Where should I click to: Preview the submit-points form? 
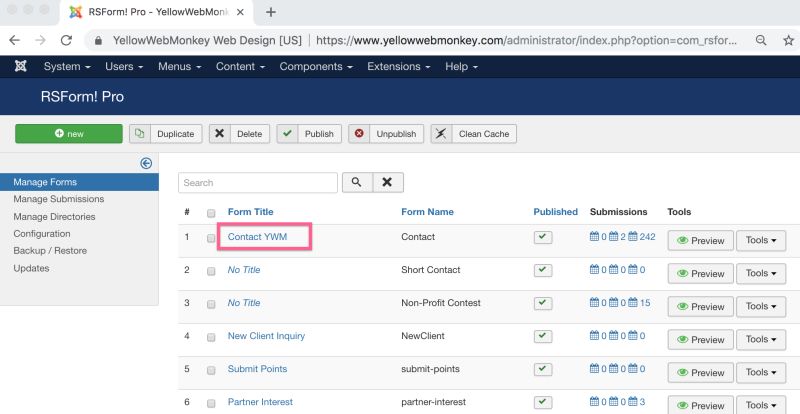[701, 373]
